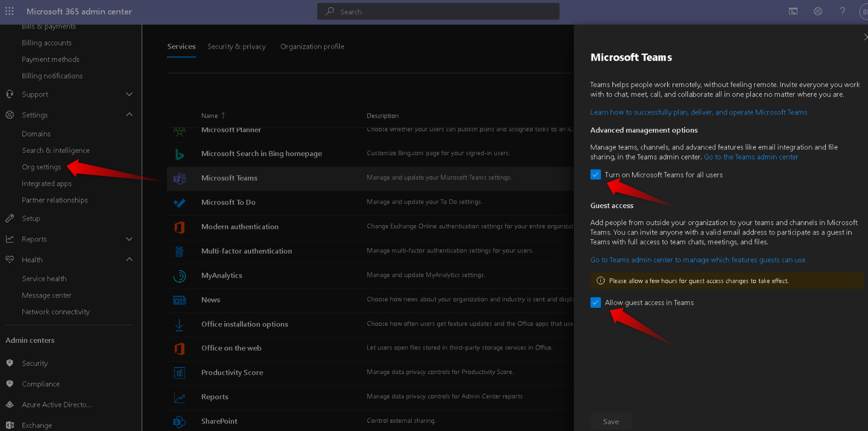Image resolution: width=868 pixels, height=431 pixels.
Task: Click the Compliance shield icon in sidebar
Action: pyautogui.click(x=9, y=384)
